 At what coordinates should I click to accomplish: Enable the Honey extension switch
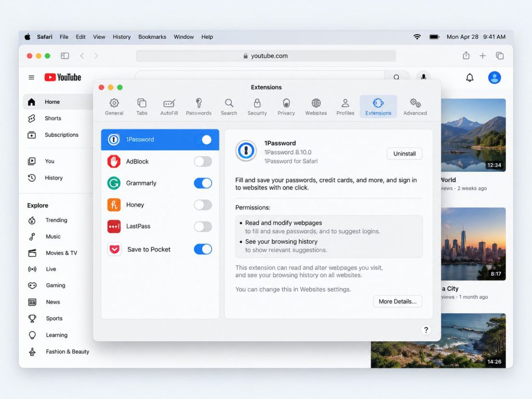pos(203,205)
